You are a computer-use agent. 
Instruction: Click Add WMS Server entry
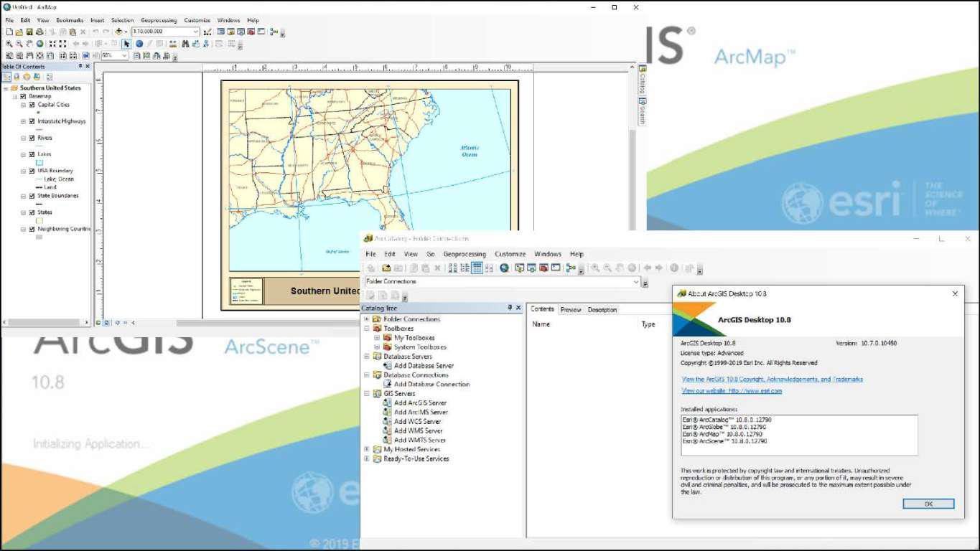[418, 431]
